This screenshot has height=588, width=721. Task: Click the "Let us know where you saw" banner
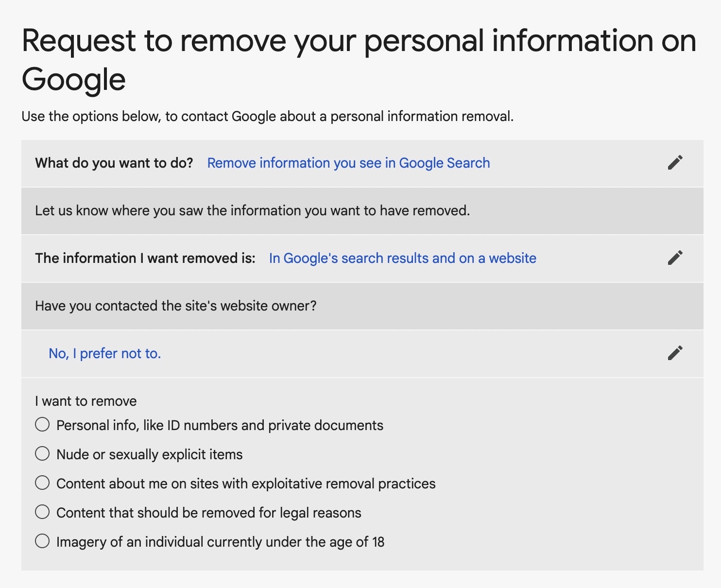tap(252, 210)
